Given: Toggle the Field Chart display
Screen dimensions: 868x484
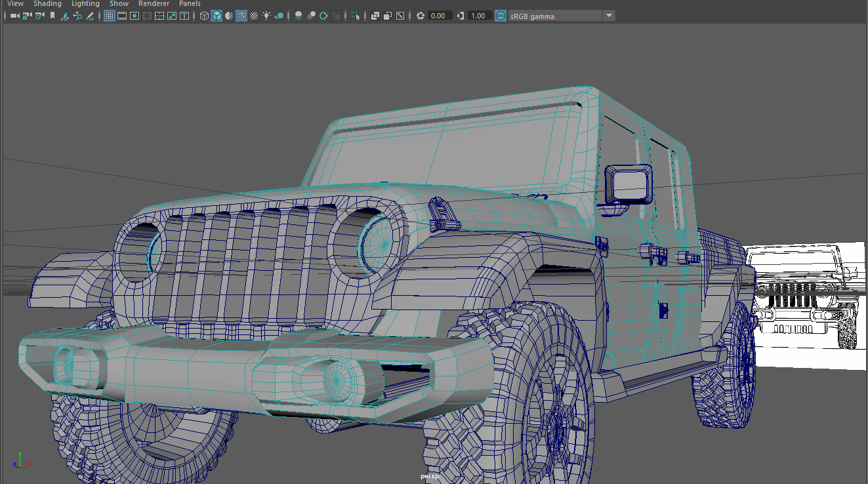Looking at the screenshot, I should [x=159, y=16].
